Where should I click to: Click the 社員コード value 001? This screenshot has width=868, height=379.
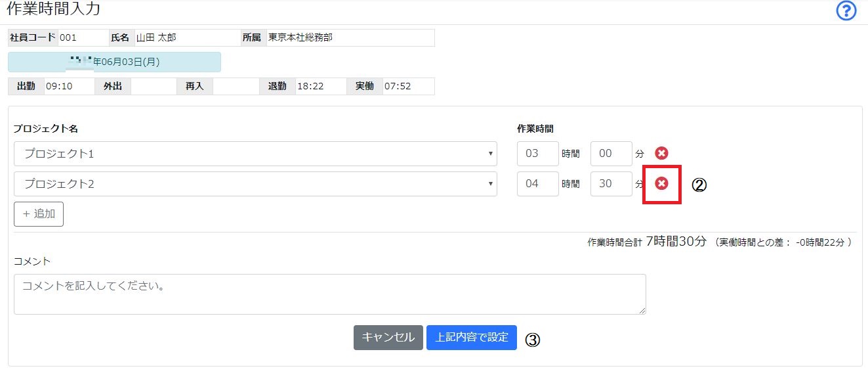coord(83,37)
